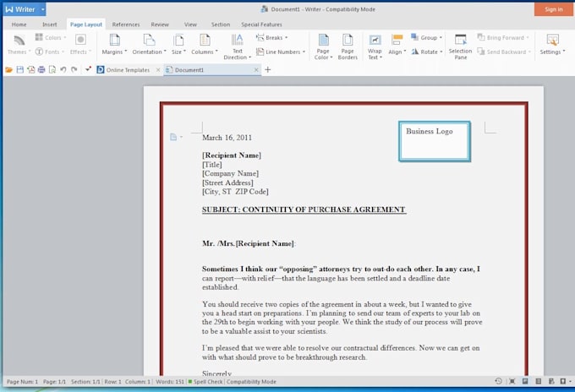Close the Online Templates tab
The image size is (575, 392).
pyautogui.click(x=158, y=69)
